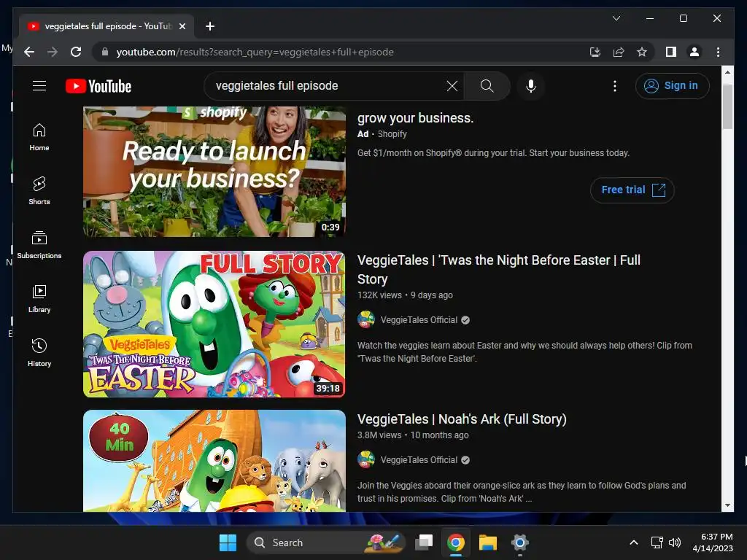
Task: Click the Shopify ad description text
Action: pyautogui.click(x=493, y=153)
